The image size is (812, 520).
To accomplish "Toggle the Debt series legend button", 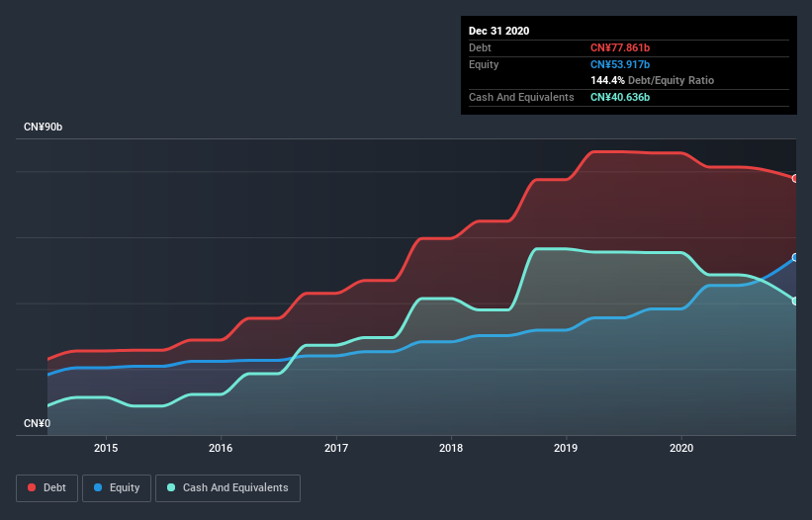I will (47, 488).
